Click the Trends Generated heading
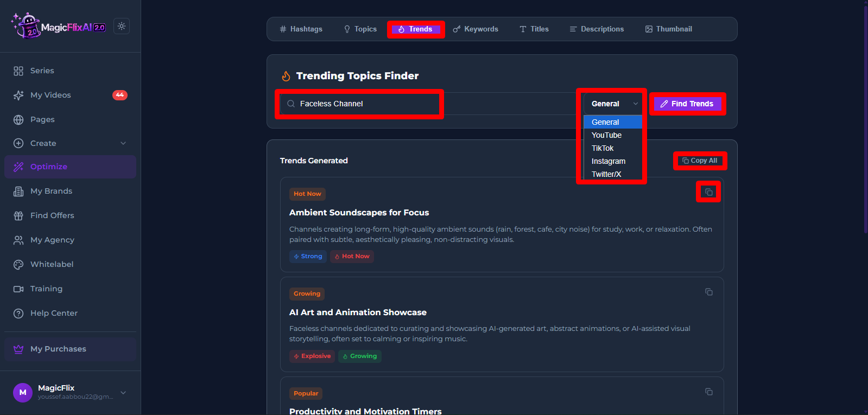The width and height of the screenshot is (868, 415). [314, 161]
